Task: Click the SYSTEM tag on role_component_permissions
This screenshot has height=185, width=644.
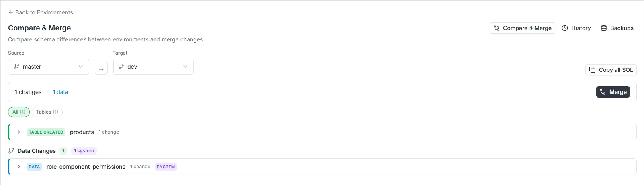Action: (166, 167)
